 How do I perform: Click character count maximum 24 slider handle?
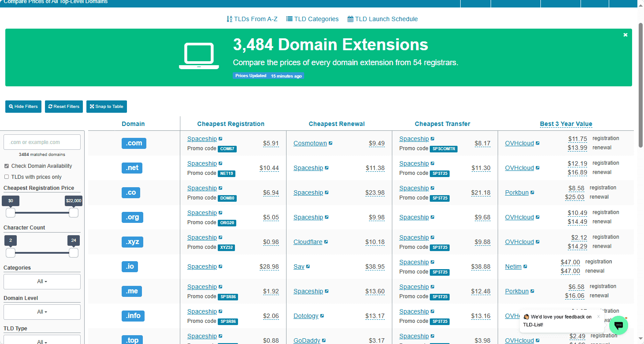coord(74,253)
